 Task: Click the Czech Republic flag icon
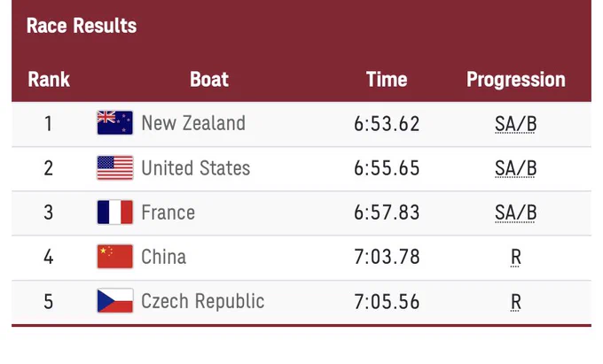[x=115, y=300]
